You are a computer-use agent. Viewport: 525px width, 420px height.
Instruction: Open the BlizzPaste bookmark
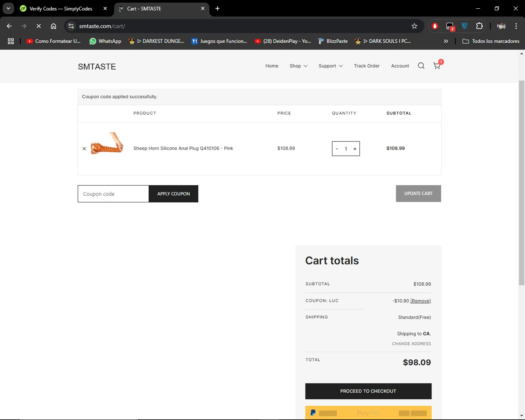point(332,41)
